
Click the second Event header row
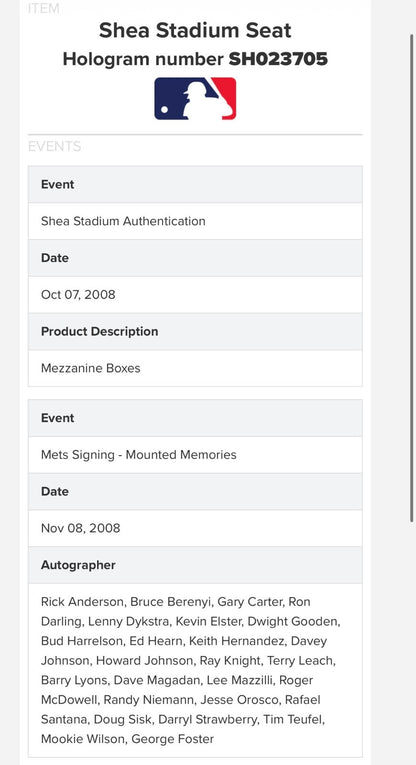[x=195, y=418]
